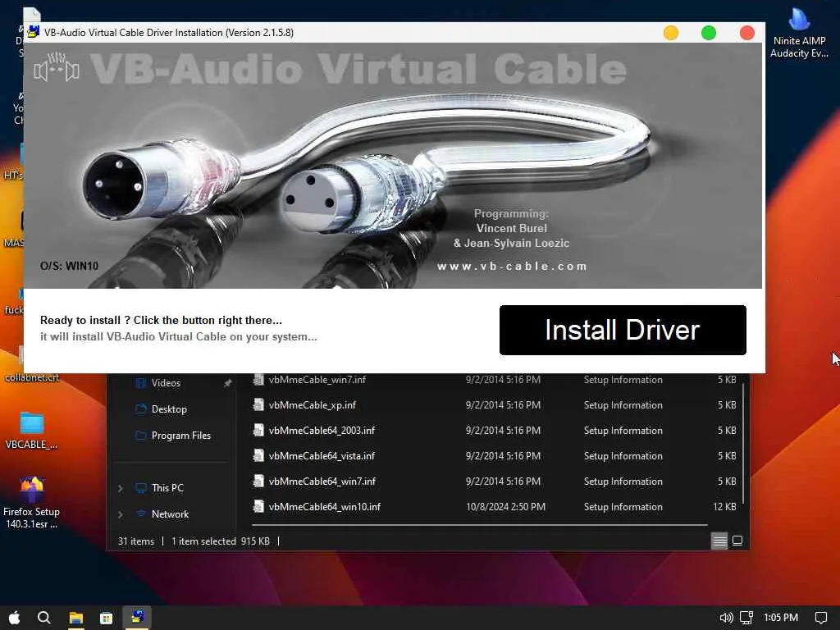Open the VBCABLE folder on desktop

point(32,430)
